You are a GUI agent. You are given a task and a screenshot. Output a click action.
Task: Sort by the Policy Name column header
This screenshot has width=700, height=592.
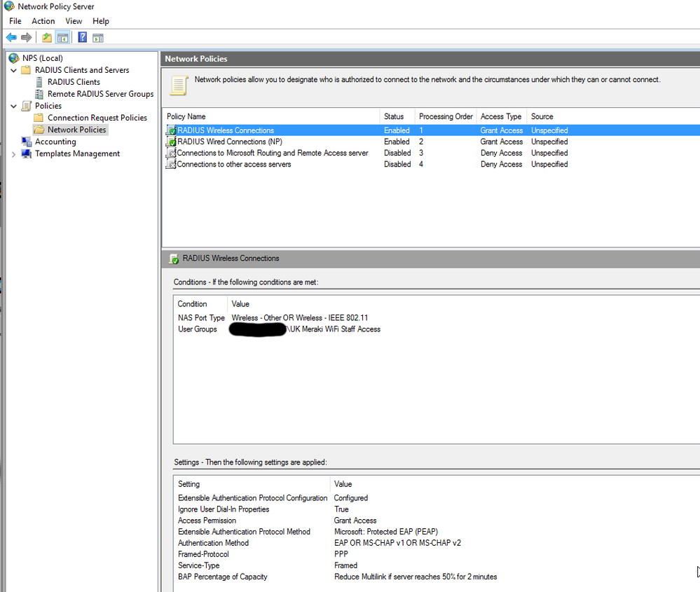tap(186, 116)
